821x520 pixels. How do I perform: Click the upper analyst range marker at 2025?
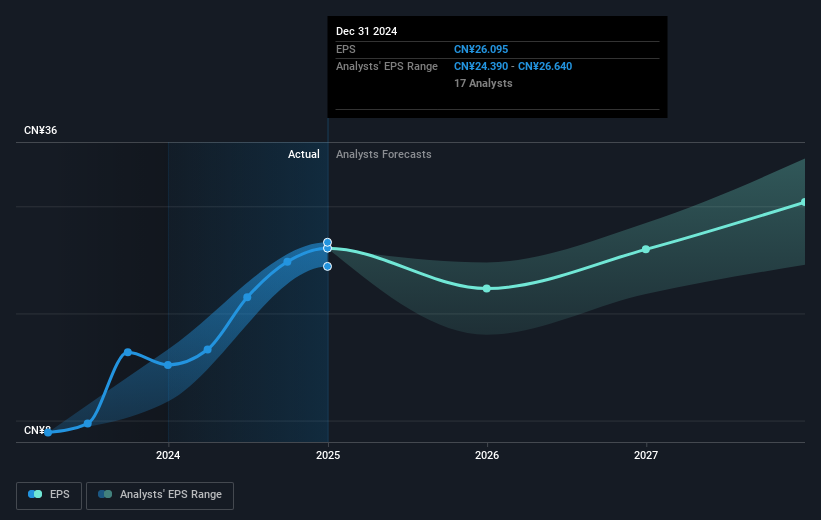coord(327,242)
